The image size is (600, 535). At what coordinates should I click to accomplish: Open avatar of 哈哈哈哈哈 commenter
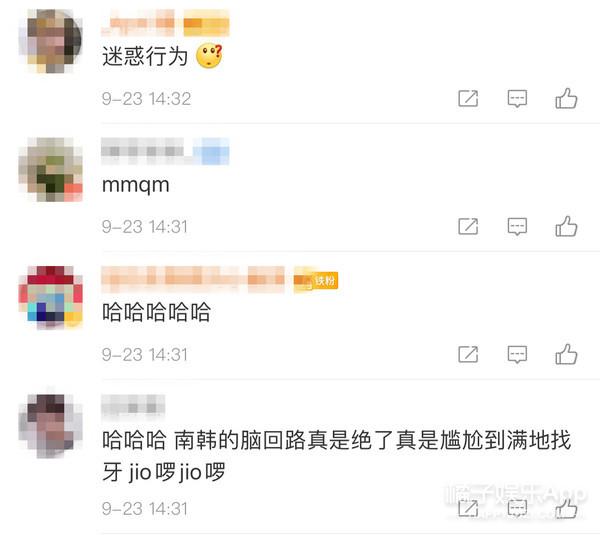coord(50,297)
